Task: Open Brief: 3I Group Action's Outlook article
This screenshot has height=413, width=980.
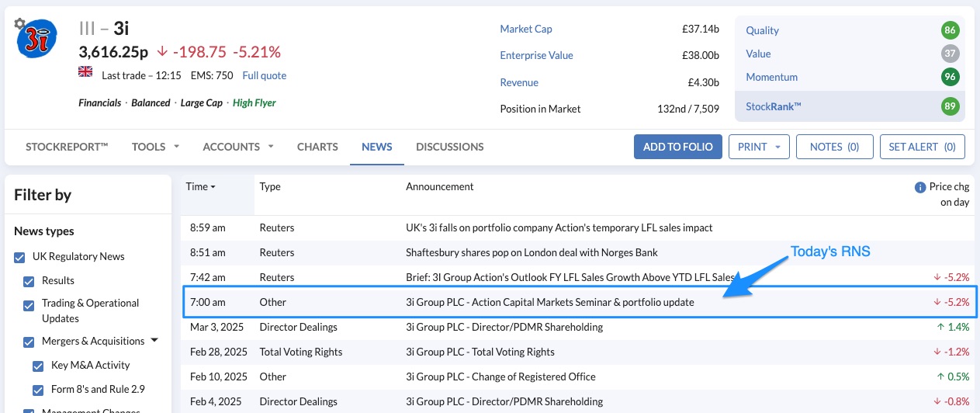Action: (570, 278)
